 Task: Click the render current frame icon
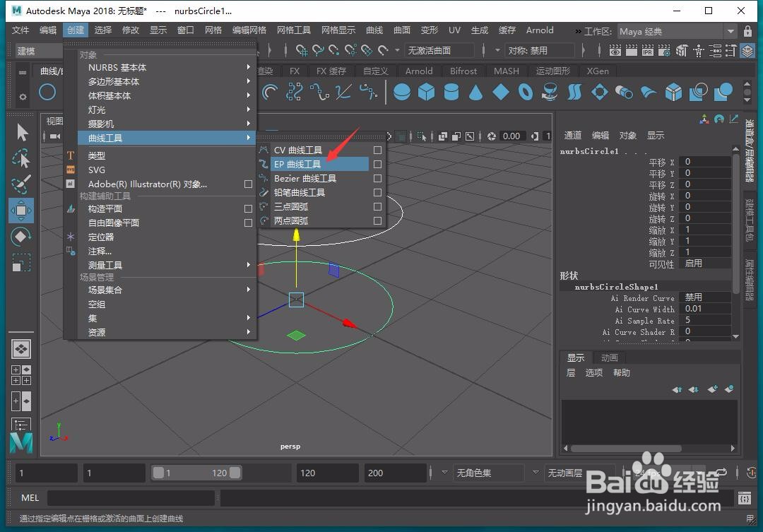coord(632,50)
